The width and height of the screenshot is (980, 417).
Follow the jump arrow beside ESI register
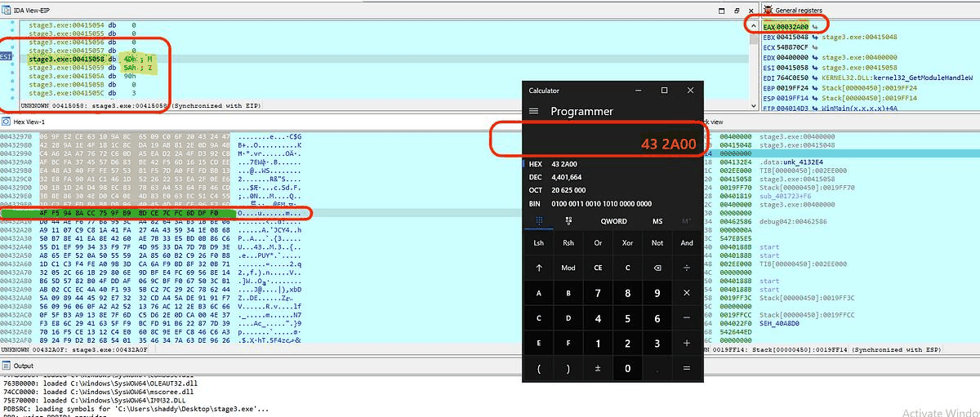pos(815,68)
